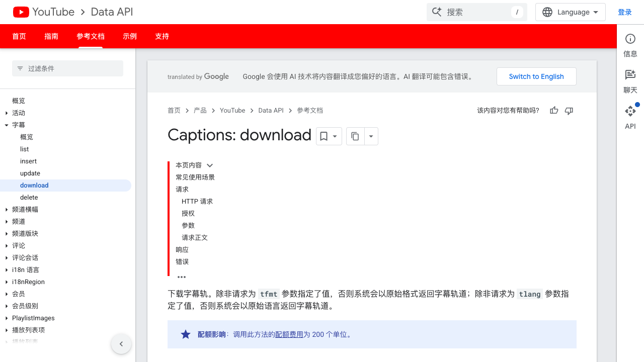The image size is (644, 362).
Task: Select the 参考文档 tab
Action: click(91, 36)
